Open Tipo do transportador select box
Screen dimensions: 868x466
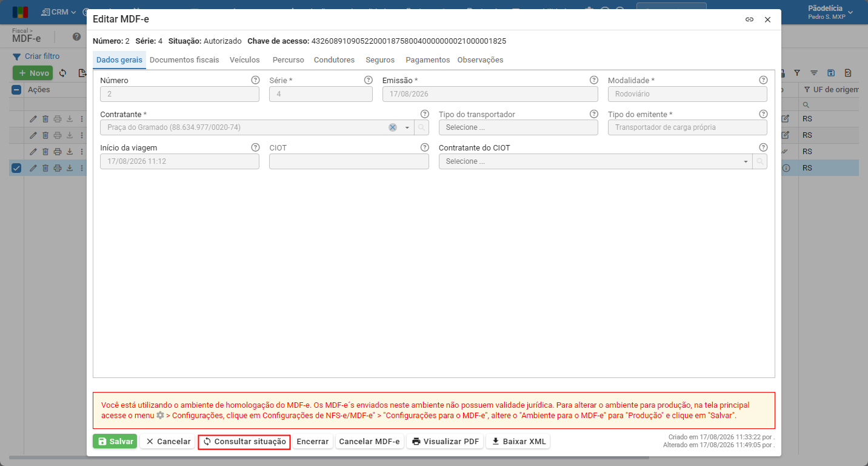(x=518, y=127)
